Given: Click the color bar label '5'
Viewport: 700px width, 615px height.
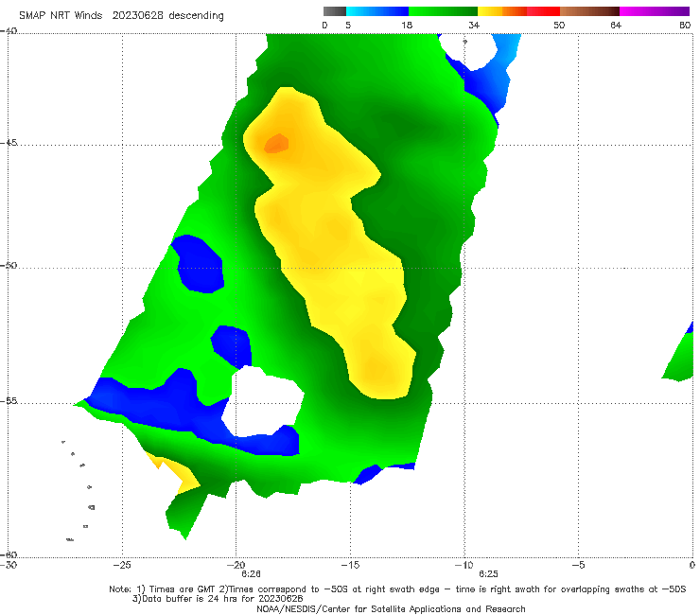Looking at the screenshot, I should [x=348, y=26].
